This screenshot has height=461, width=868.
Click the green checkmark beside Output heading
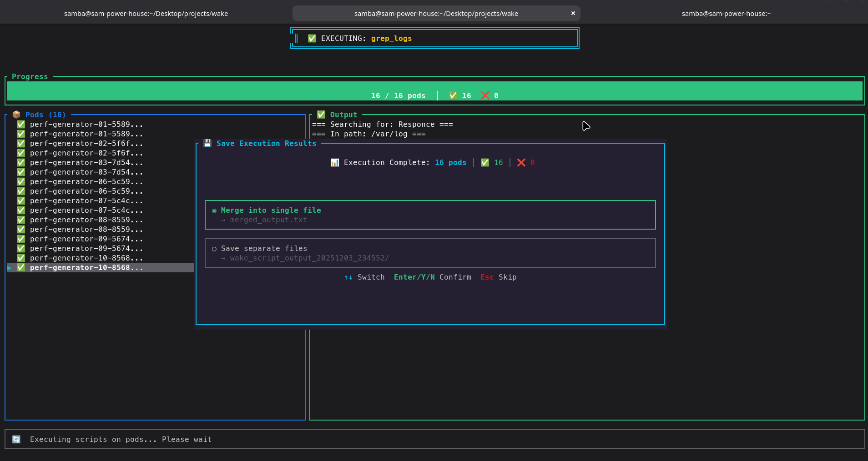321,115
